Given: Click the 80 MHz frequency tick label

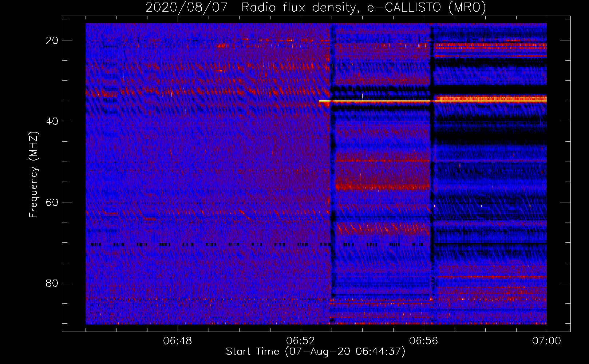Looking at the screenshot, I should (52, 283).
